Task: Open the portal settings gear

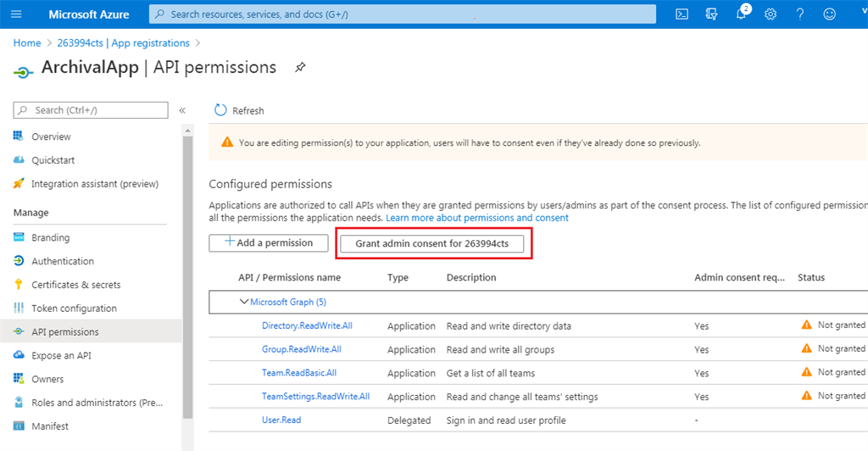Action: [x=771, y=14]
